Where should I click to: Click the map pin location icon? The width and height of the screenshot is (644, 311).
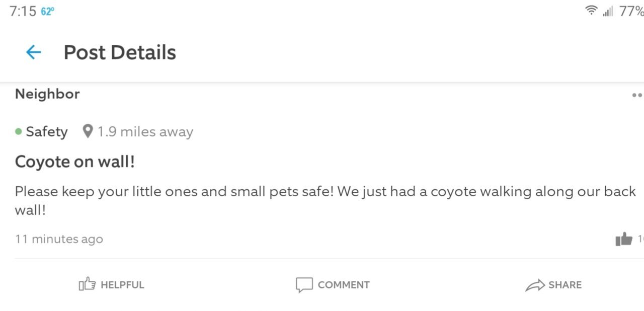[88, 131]
